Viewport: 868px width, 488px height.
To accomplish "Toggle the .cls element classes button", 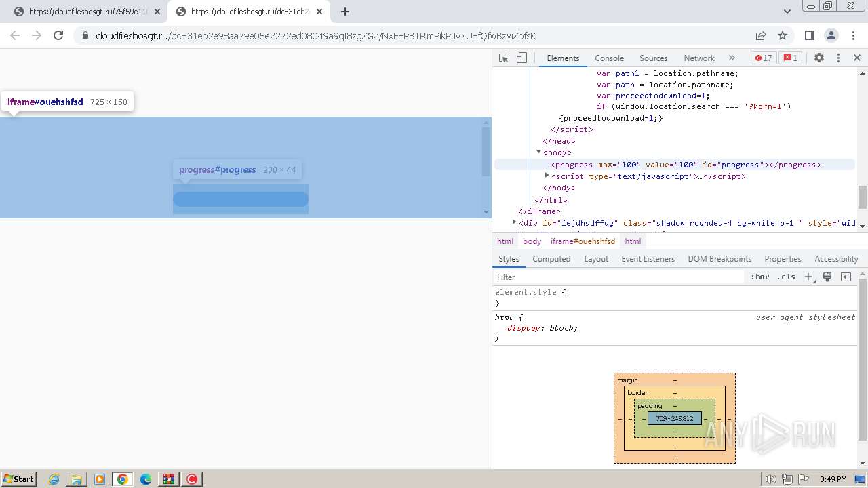I will pos(786,277).
